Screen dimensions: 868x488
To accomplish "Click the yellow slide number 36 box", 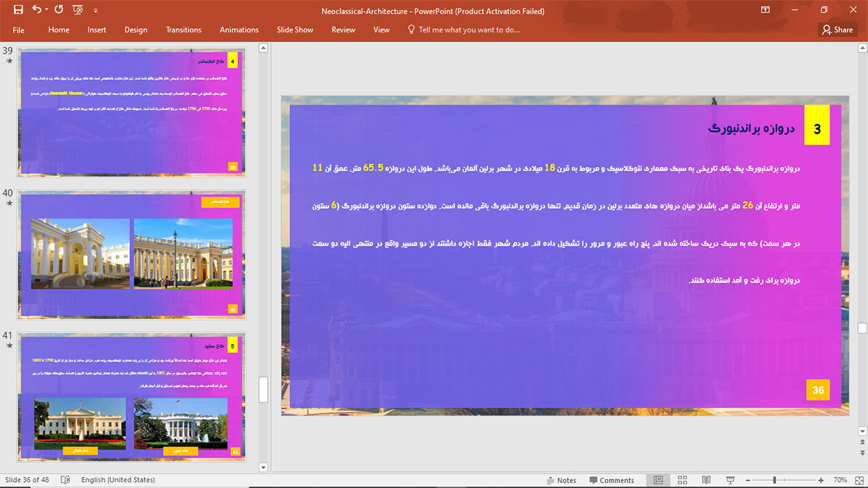I will [818, 390].
